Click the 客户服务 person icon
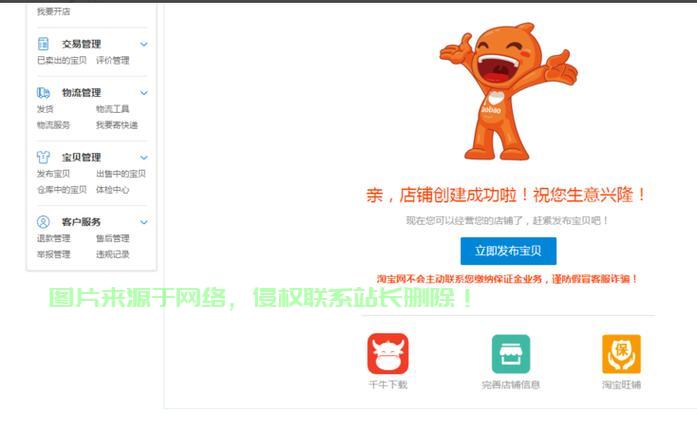697x431 pixels. click(43, 221)
